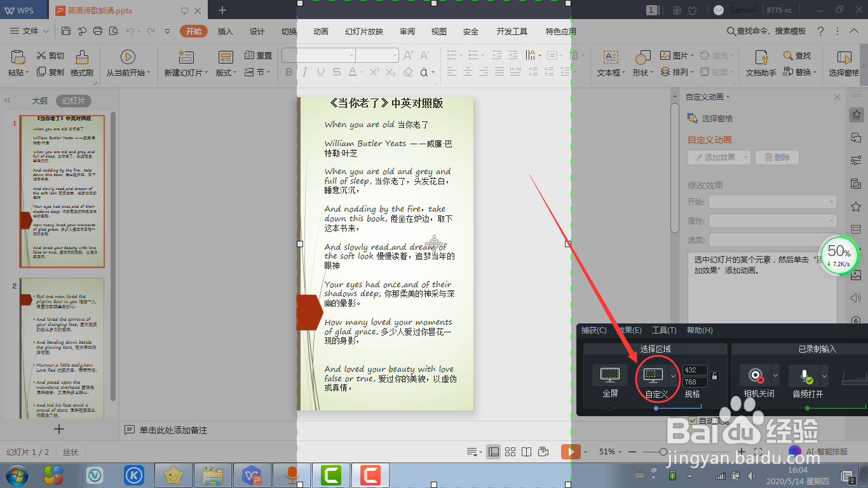Image resolution: width=868 pixels, height=488 pixels.
Task: Select Full Screen (全屏) capture region
Action: pyautogui.click(x=610, y=382)
